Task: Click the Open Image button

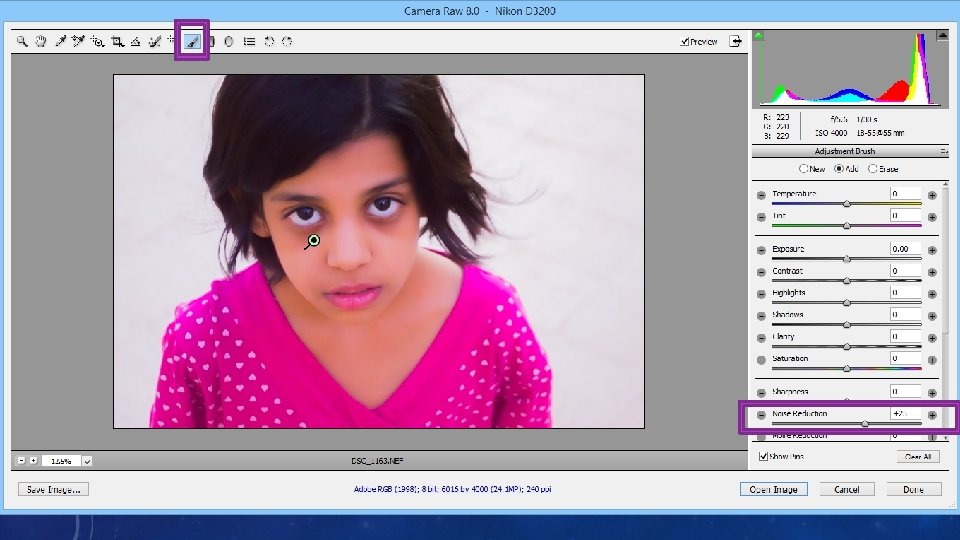Action: (x=773, y=489)
